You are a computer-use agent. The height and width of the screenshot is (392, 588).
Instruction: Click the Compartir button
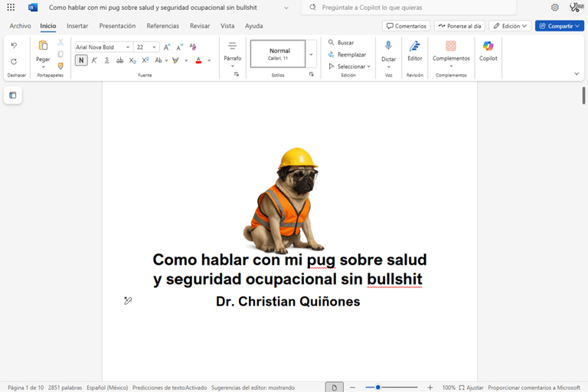tap(559, 26)
